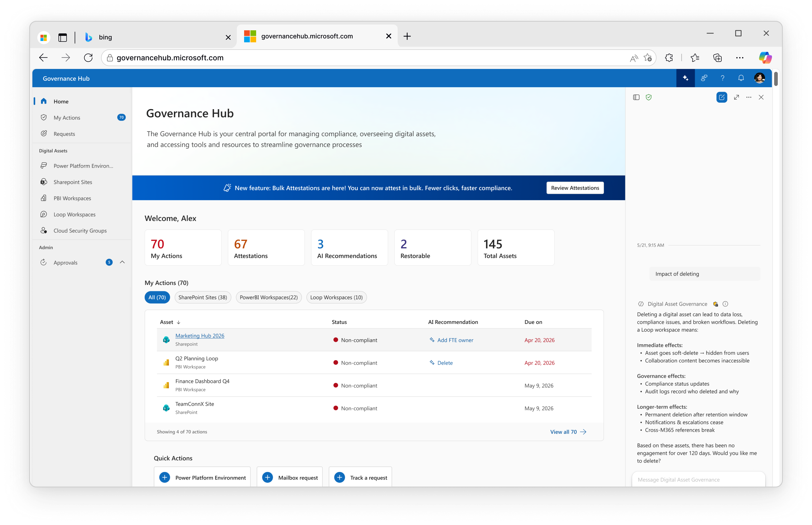Go to Home in sidebar

82,101
